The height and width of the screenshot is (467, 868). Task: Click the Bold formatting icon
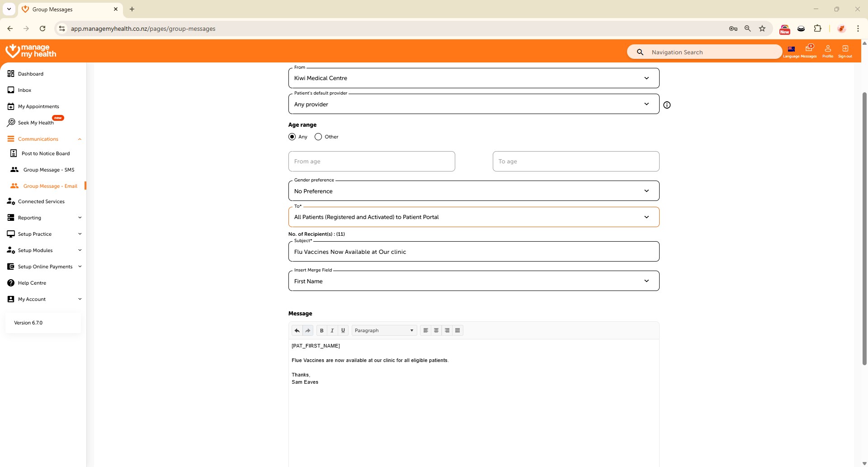click(x=321, y=330)
